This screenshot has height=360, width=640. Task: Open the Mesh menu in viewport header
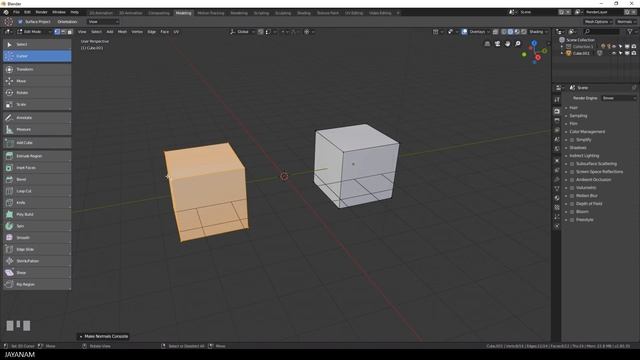tap(122, 32)
